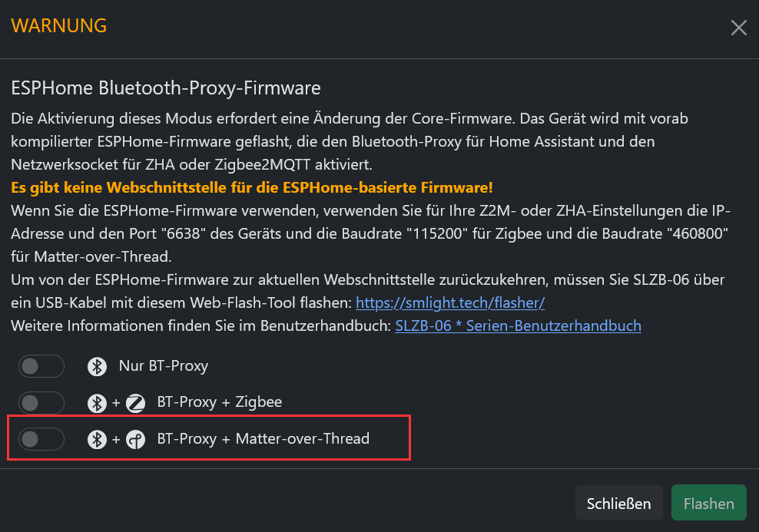This screenshot has height=532, width=759.
Task: Click the Schließen button
Action: pos(618,503)
